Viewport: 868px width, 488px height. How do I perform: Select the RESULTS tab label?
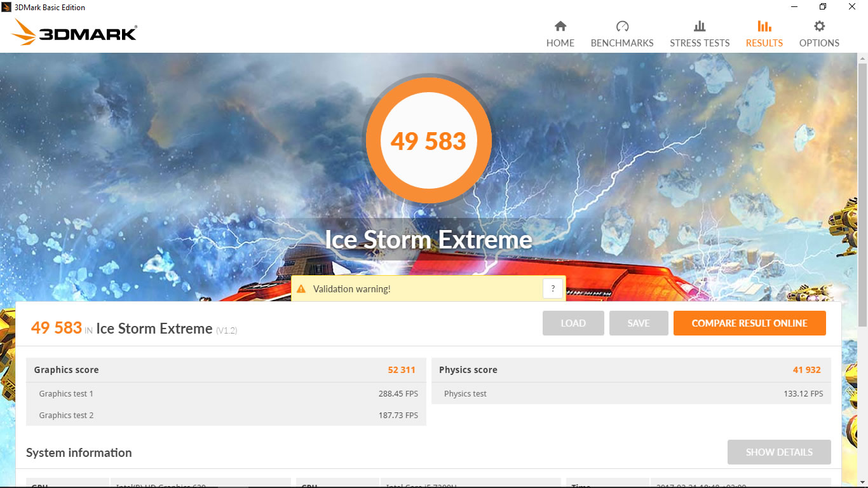coord(764,43)
